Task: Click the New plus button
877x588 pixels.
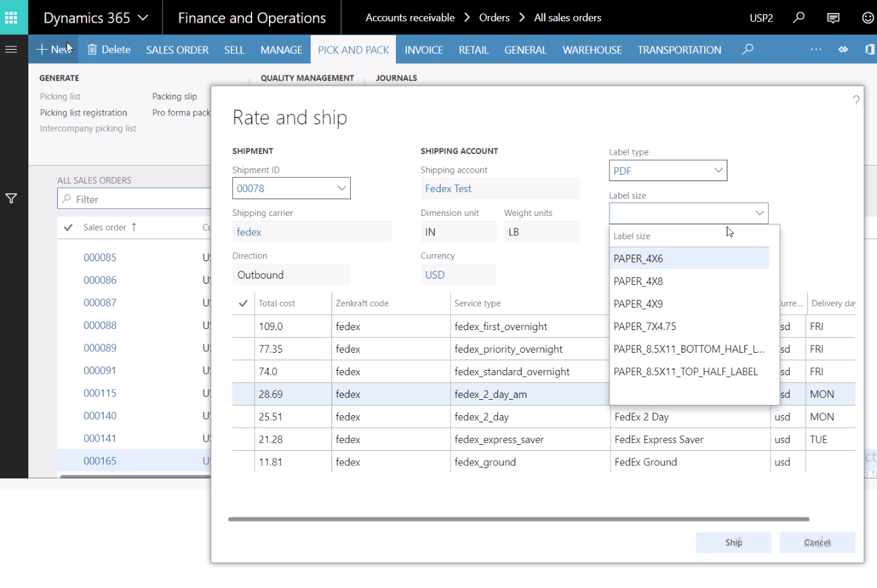Action: [x=54, y=49]
